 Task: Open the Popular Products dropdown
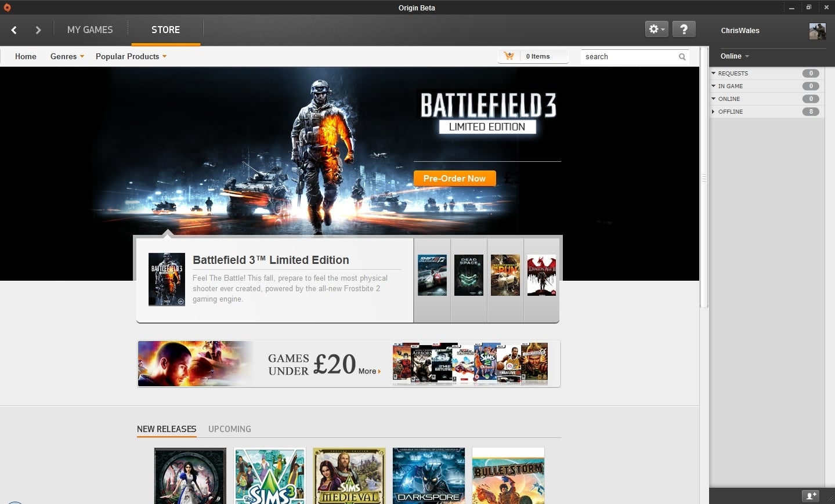[x=131, y=56]
